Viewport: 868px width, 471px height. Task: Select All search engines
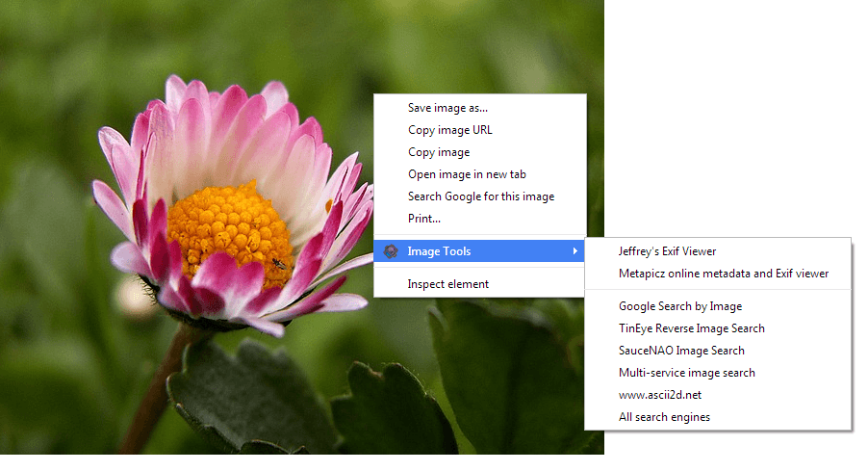pyautogui.click(x=718, y=417)
